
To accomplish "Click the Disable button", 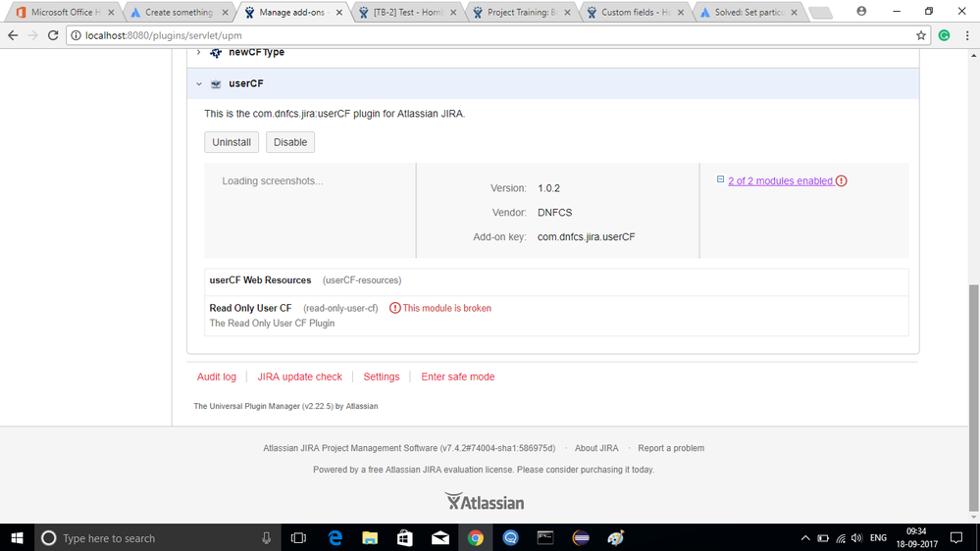I will 290,142.
